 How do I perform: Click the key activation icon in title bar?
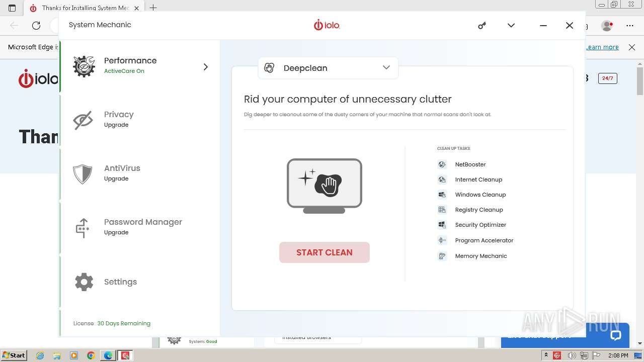tap(482, 25)
